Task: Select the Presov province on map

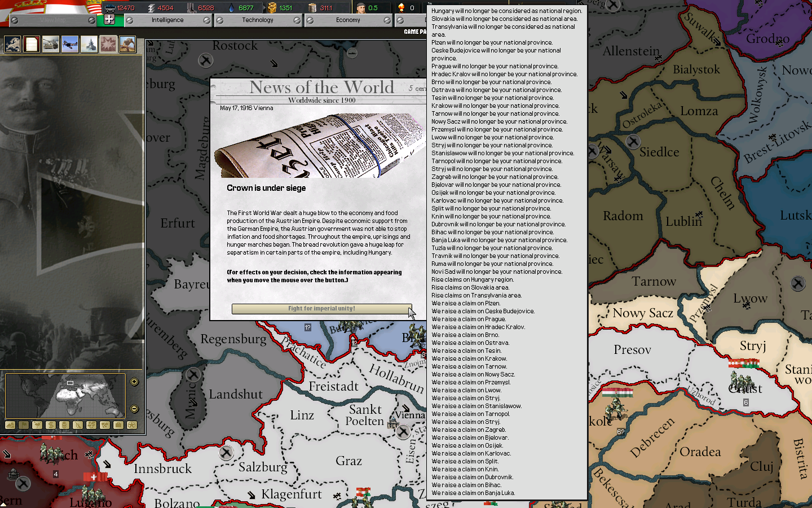Action: (x=632, y=350)
